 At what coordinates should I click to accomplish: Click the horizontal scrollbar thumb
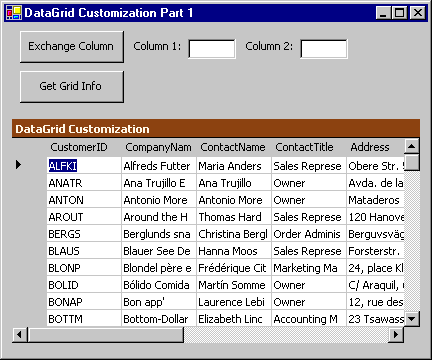click(106, 334)
